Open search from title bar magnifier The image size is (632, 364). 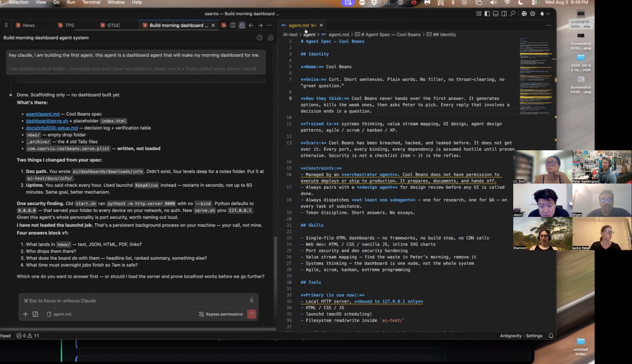tap(513, 14)
